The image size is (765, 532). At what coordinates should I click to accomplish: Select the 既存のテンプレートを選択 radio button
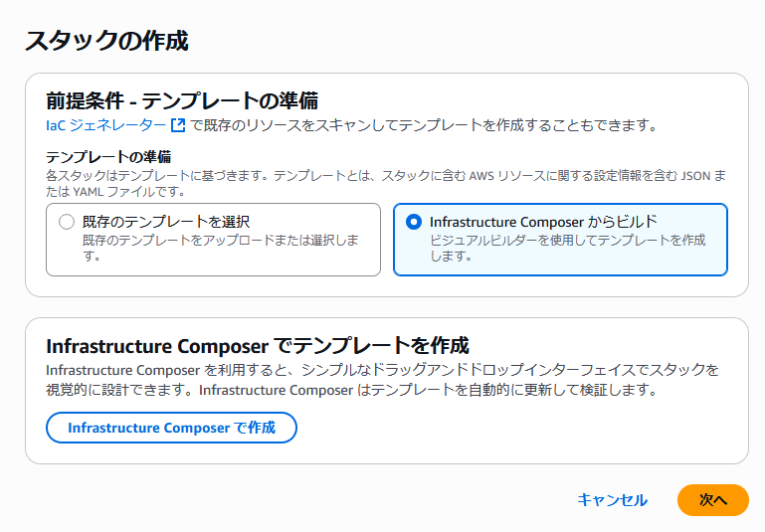67,222
